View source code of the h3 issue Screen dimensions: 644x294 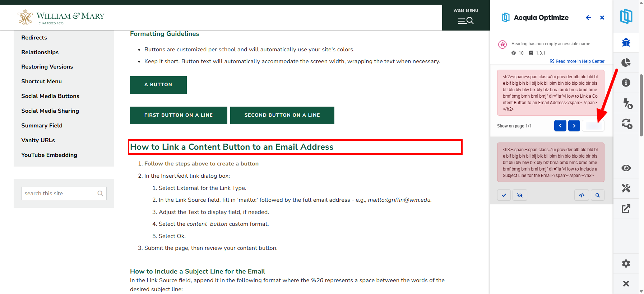(582, 195)
